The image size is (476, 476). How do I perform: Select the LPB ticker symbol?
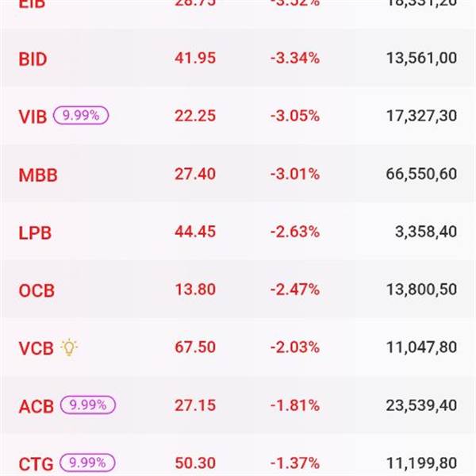35,233
